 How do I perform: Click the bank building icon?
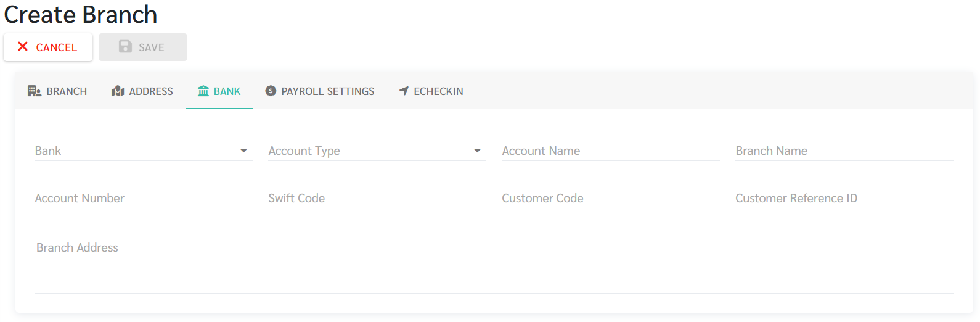(x=203, y=91)
